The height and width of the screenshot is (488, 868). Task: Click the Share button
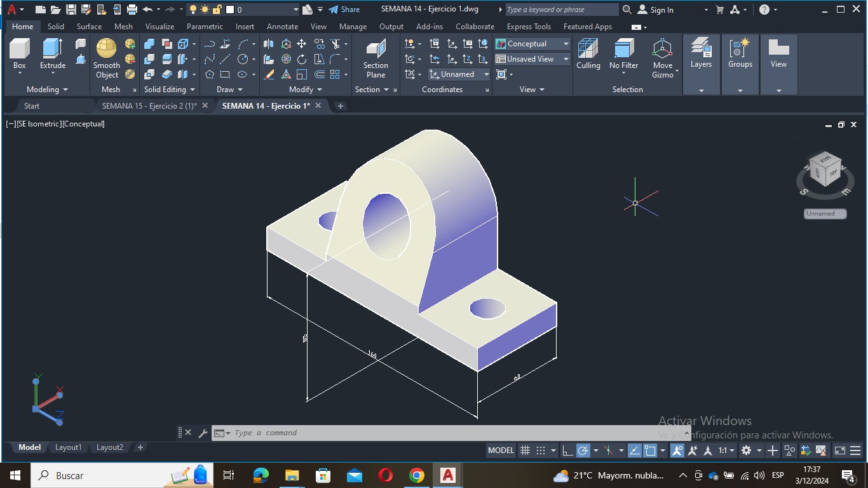click(x=344, y=10)
